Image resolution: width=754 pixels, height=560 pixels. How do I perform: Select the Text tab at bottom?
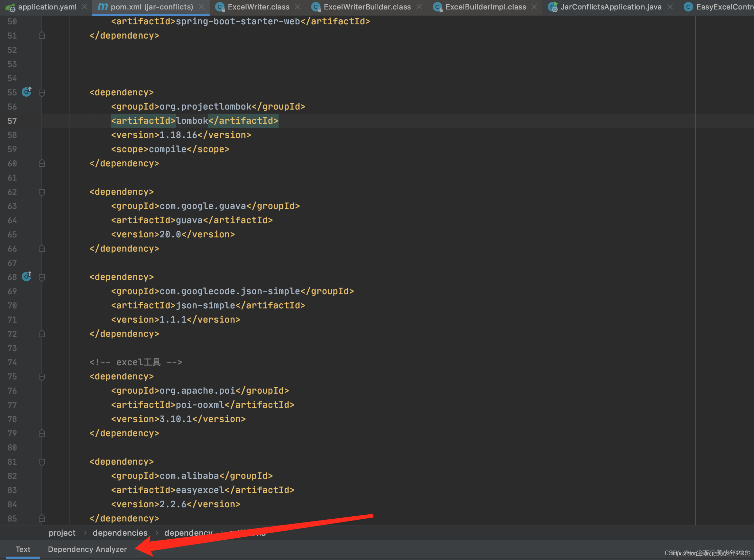point(23,549)
